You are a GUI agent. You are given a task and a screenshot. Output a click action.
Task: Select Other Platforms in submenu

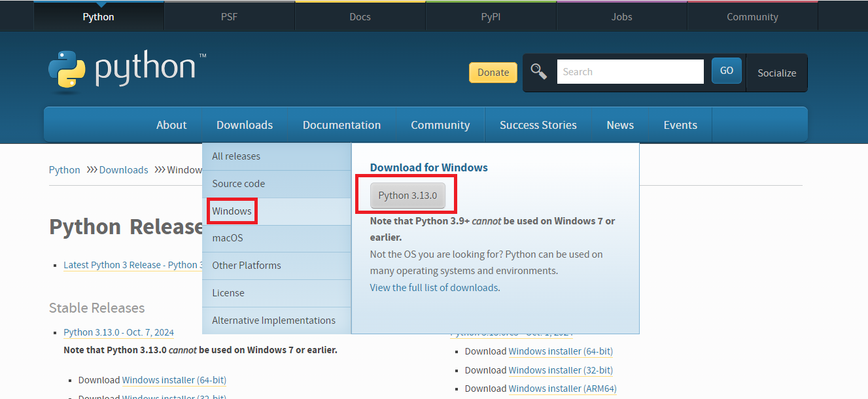[x=277, y=266]
